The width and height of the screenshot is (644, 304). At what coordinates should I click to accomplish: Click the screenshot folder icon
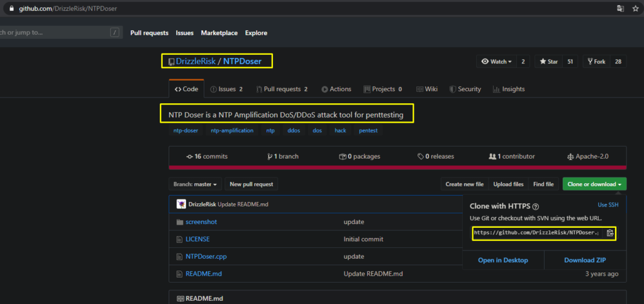(179, 222)
